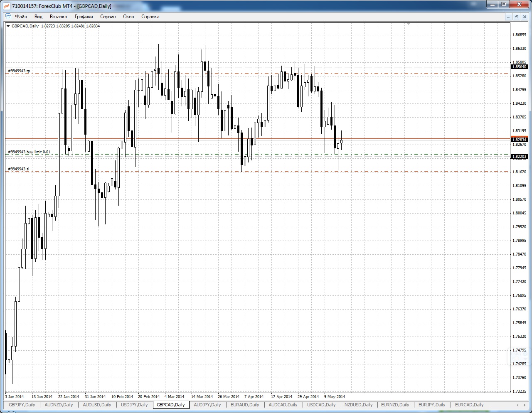Screen dimensions: 532x413
Task: Open the Справка menu
Action: click(150, 17)
